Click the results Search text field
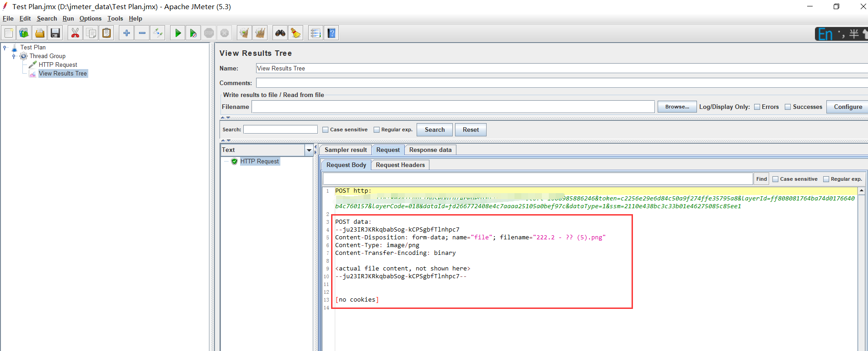The width and height of the screenshot is (868, 351). (280, 130)
